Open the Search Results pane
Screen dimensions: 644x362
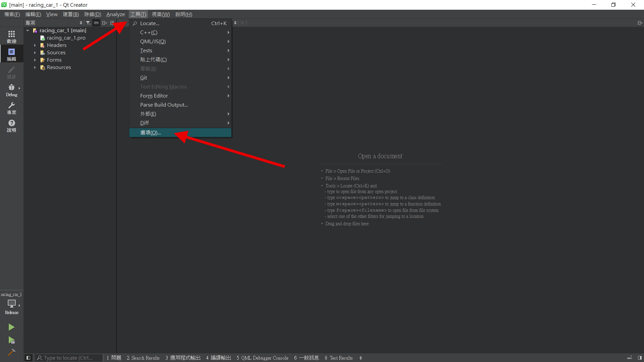pyautogui.click(x=143, y=358)
